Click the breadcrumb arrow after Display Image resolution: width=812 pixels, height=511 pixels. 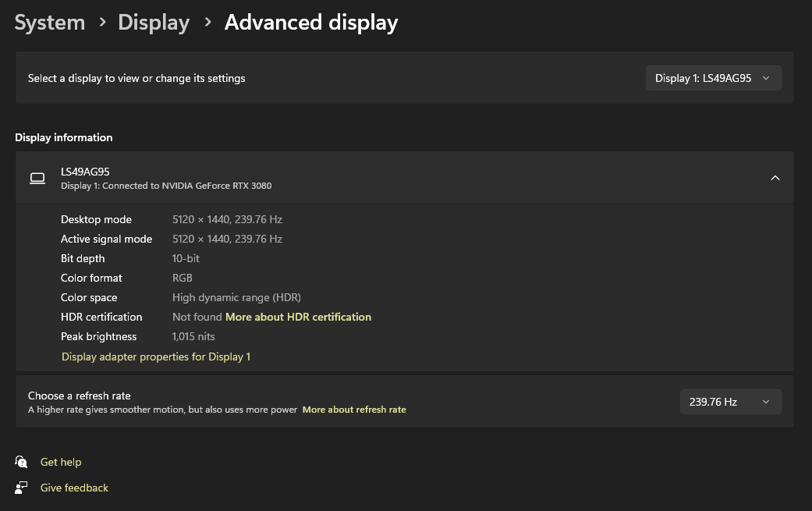click(207, 23)
